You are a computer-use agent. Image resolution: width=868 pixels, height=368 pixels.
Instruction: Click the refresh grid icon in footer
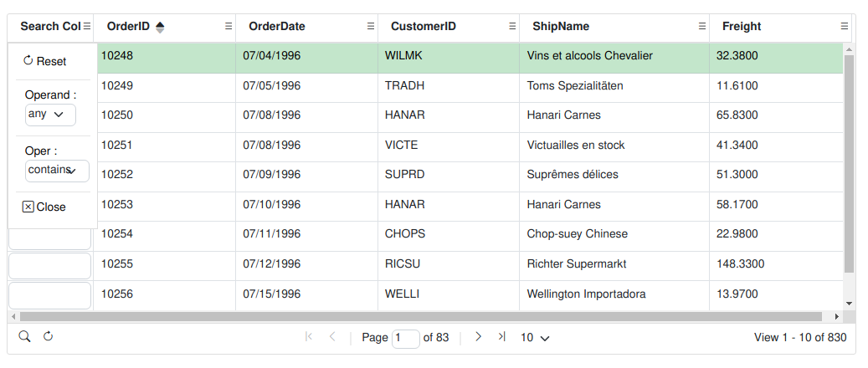click(48, 336)
